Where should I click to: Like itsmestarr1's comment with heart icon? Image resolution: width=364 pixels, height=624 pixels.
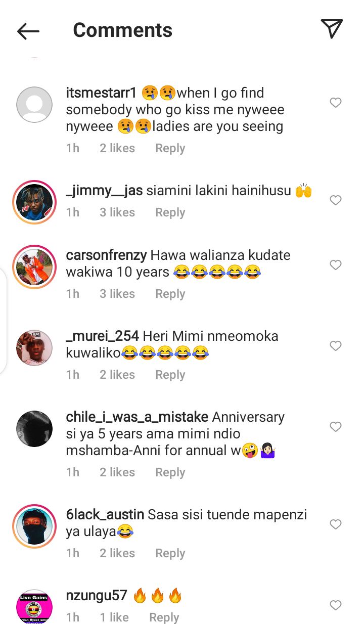point(336,103)
